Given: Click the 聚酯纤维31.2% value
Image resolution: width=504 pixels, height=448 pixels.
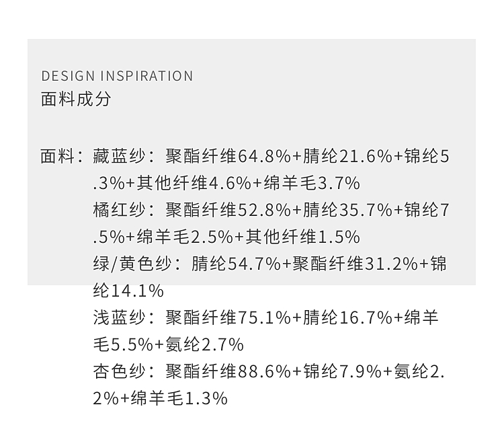Looking at the screenshot, I should pos(355,264).
